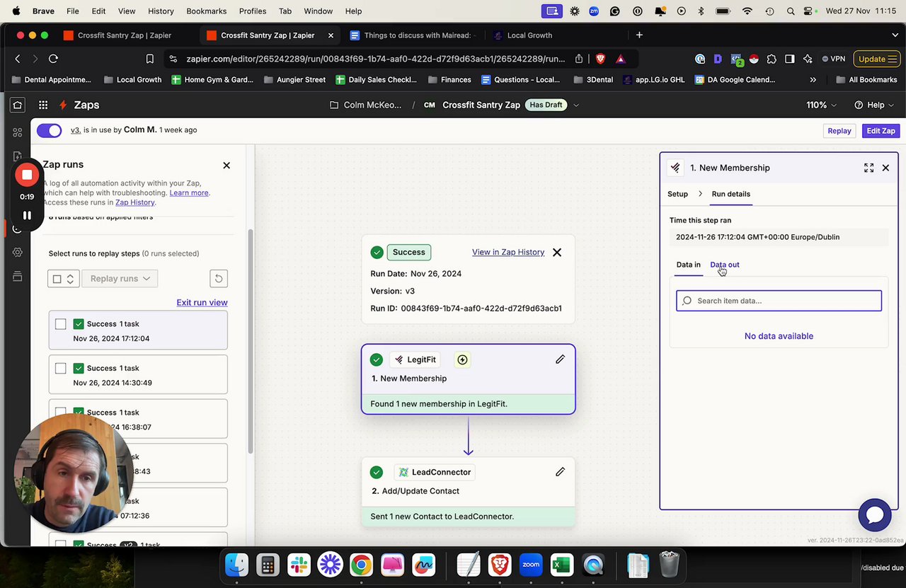Click the LegitFit app icon in panel header

click(676, 168)
